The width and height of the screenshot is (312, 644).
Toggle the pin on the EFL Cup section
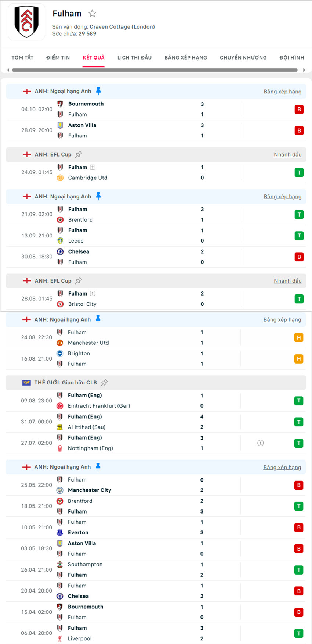click(x=78, y=154)
